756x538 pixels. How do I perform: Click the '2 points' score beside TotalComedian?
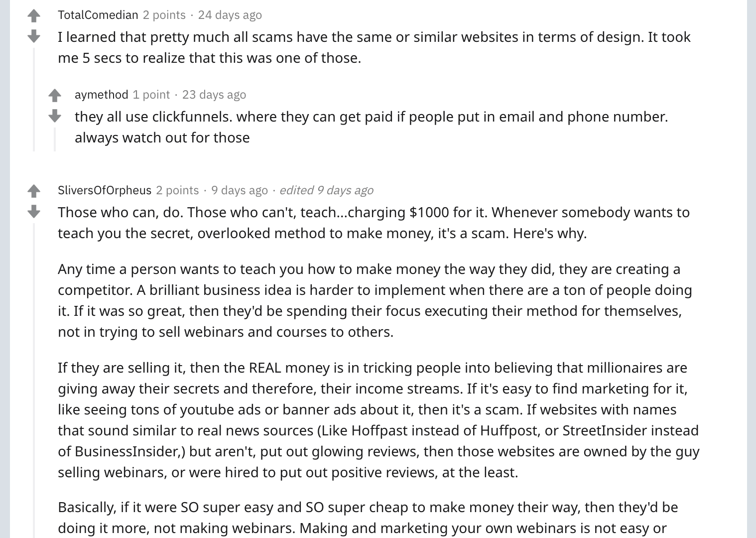pyautogui.click(x=164, y=15)
